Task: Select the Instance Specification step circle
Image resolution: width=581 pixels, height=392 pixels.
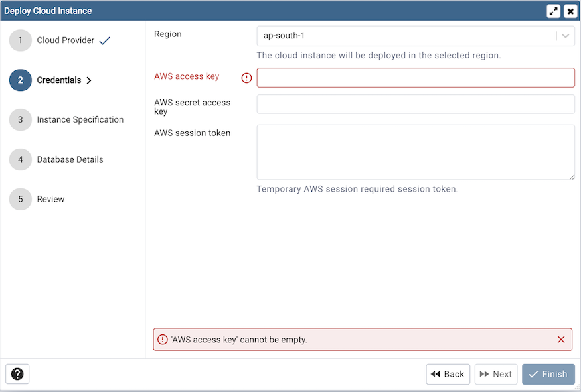Action: pos(20,119)
